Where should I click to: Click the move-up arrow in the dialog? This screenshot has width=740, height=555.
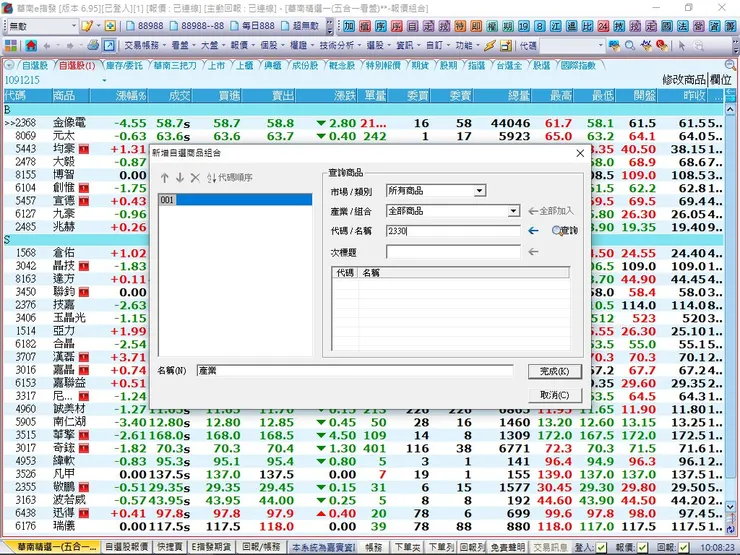pyautogui.click(x=165, y=178)
